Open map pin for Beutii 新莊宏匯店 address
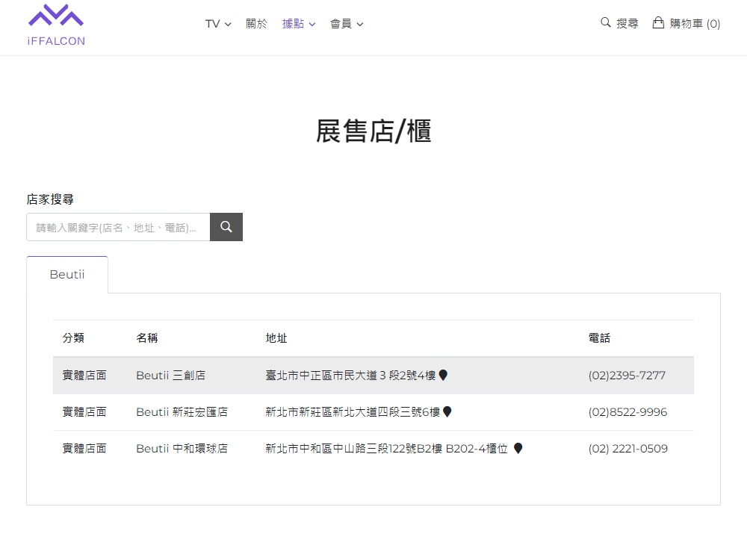Viewport: 747px width, 560px height. [x=447, y=411]
